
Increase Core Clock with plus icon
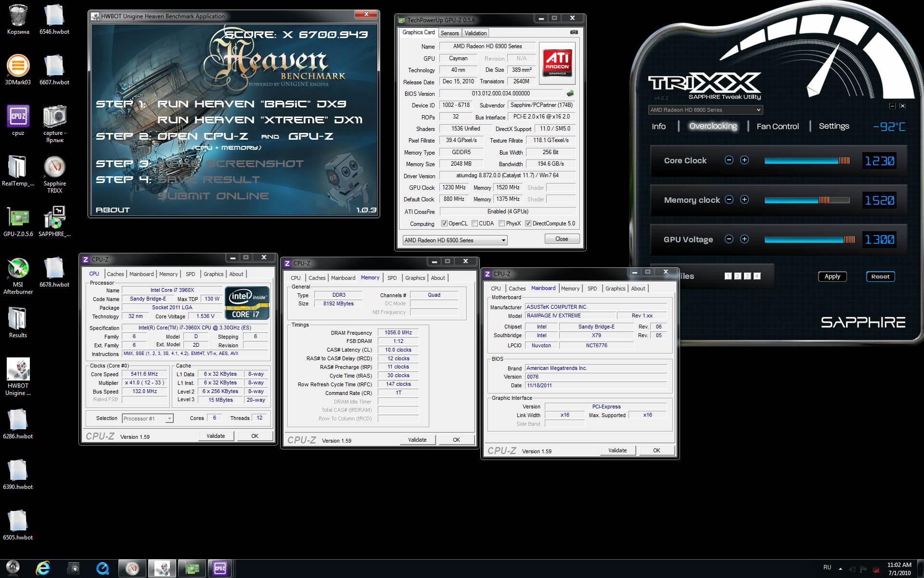[x=744, y=160]
